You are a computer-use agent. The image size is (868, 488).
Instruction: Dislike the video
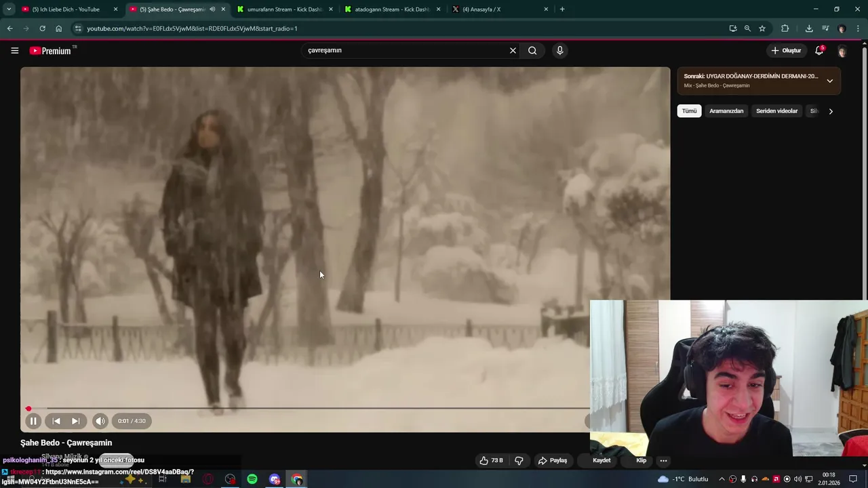click(519, 460)
